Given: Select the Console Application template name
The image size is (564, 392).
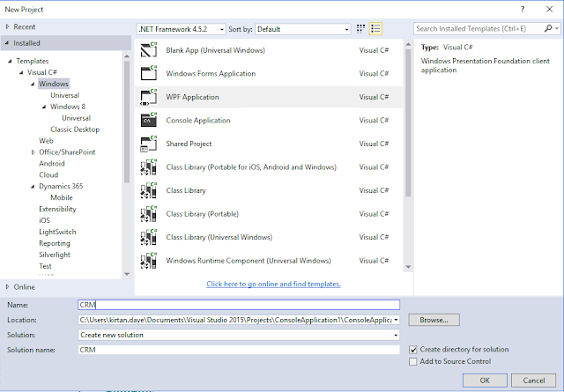Looking at the screenshot, I should [x=197, y=120].
